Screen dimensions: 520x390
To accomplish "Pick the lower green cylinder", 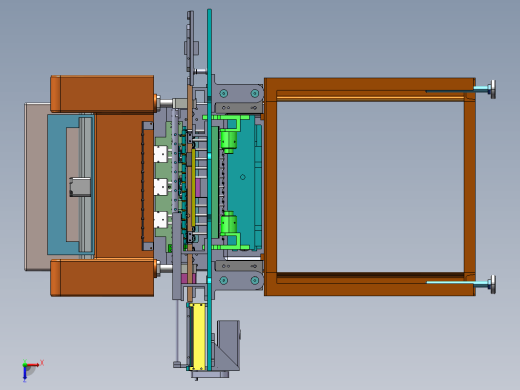I will [229, 223].
